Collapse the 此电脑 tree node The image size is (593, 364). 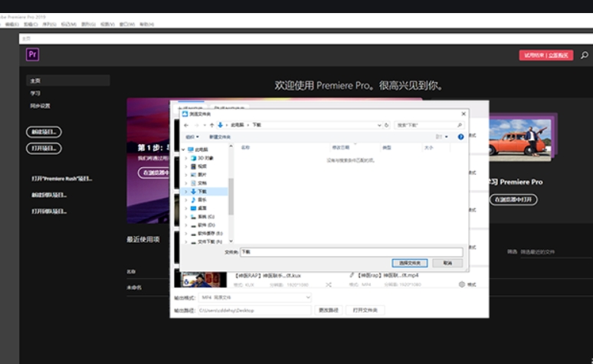point(184,149)
